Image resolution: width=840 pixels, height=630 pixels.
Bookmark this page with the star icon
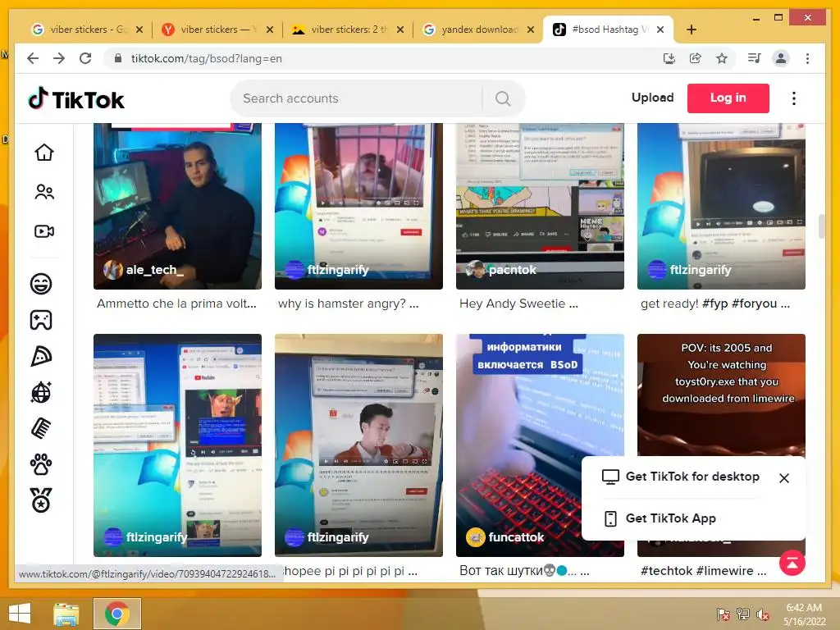(722, 58)
